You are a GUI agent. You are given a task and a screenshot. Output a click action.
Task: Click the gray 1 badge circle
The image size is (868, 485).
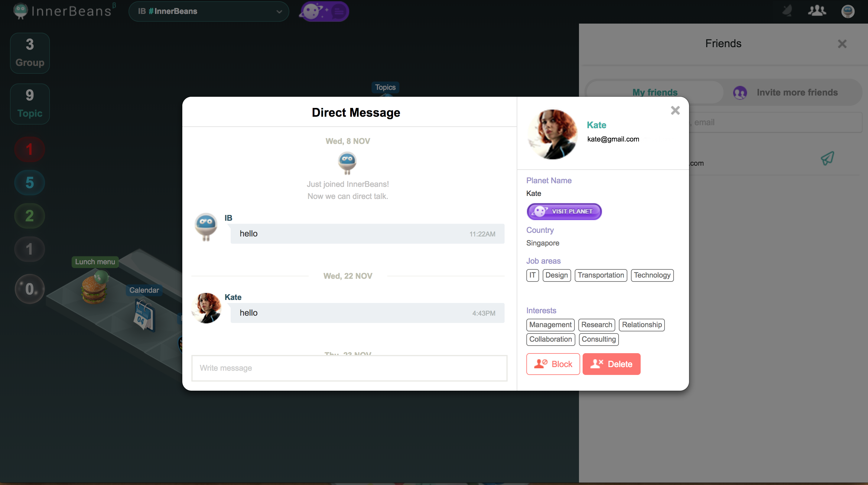30,249
